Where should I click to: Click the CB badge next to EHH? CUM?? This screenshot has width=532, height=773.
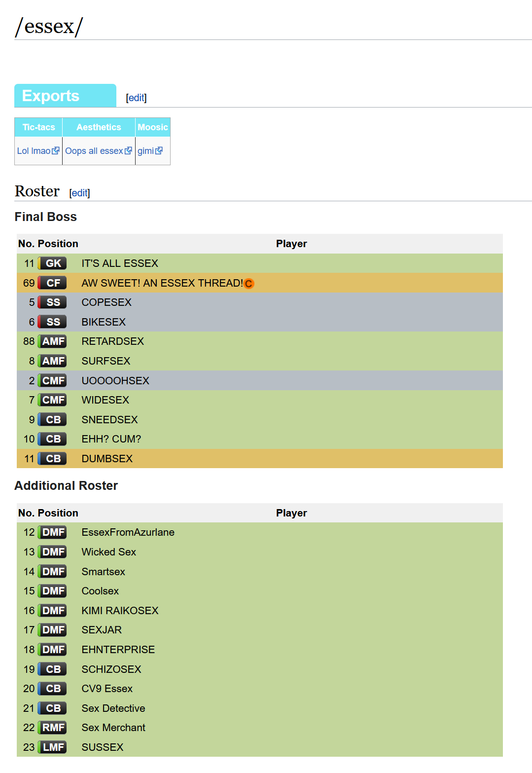click(52, 439)
